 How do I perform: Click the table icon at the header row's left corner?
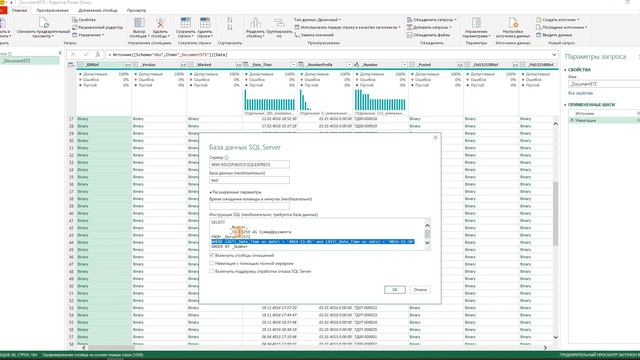click(x=71, y=64)
